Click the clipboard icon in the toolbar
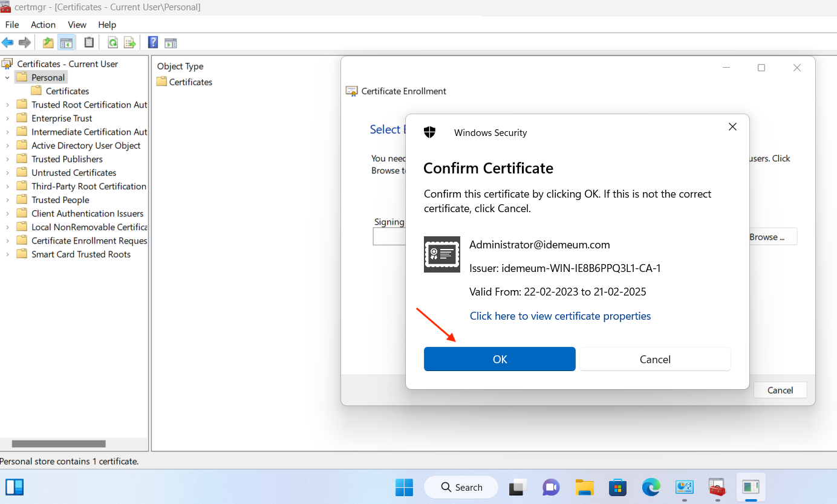This screenshot has height=504, width=837. (x=89, y=42)
